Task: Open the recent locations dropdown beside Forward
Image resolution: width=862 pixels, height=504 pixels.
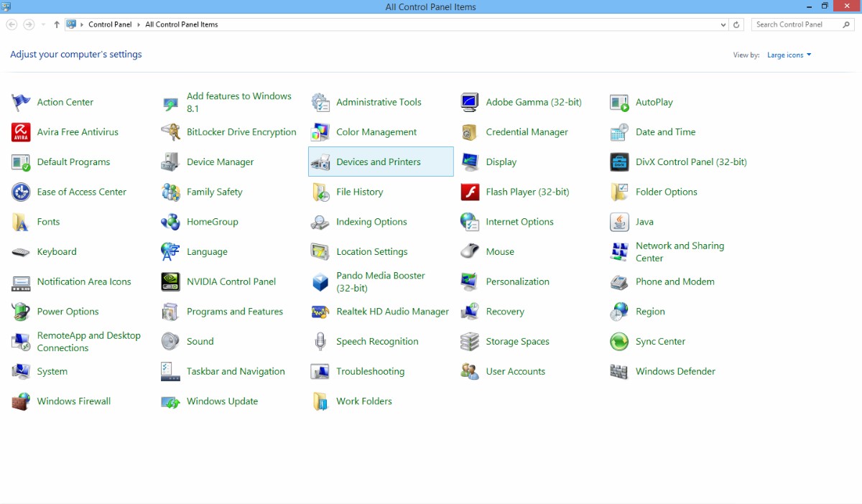Action: pyautogui.click(x=43, y=24)
